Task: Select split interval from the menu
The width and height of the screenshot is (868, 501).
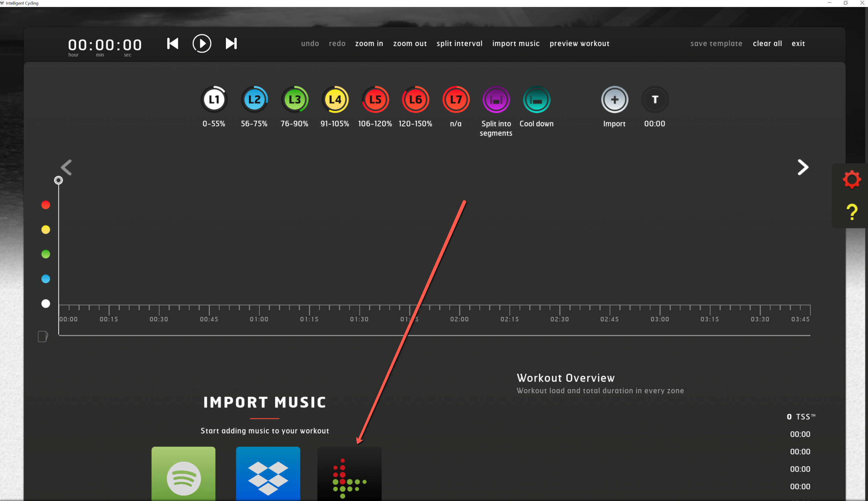Action: pos(459,44)
